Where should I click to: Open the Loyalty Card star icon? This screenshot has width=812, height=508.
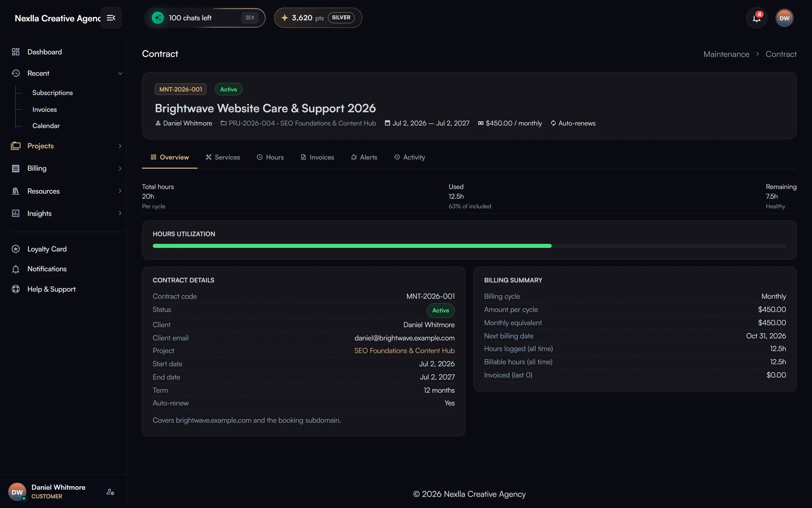click(16, 249)
